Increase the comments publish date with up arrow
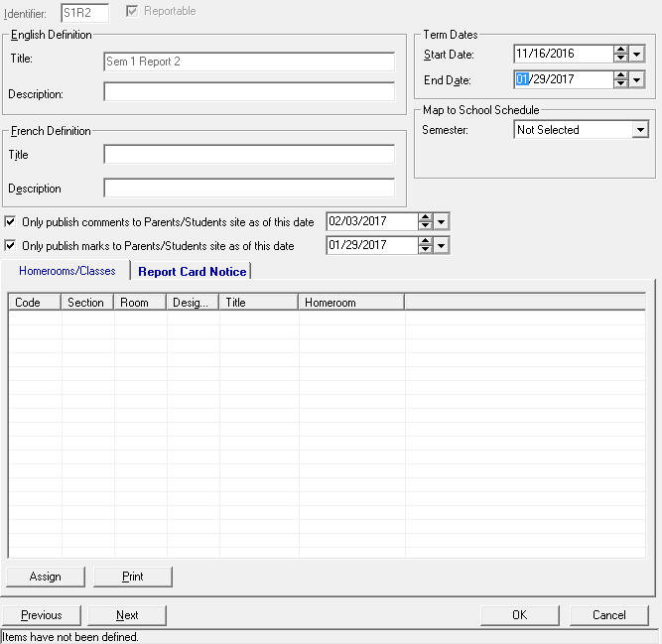The width and height of the screenshot is (662, 644). tap(425, 218)
